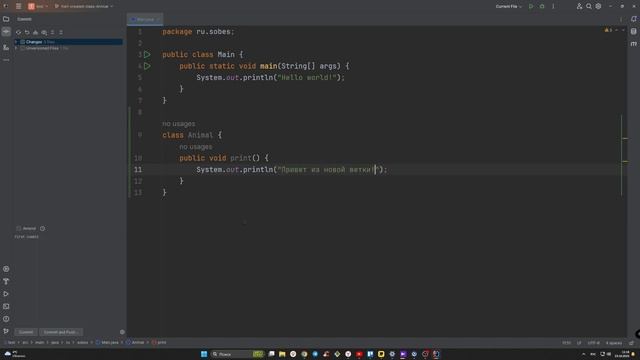Open the main hamburger menu

pyautogui.click(x=18, y=6)
